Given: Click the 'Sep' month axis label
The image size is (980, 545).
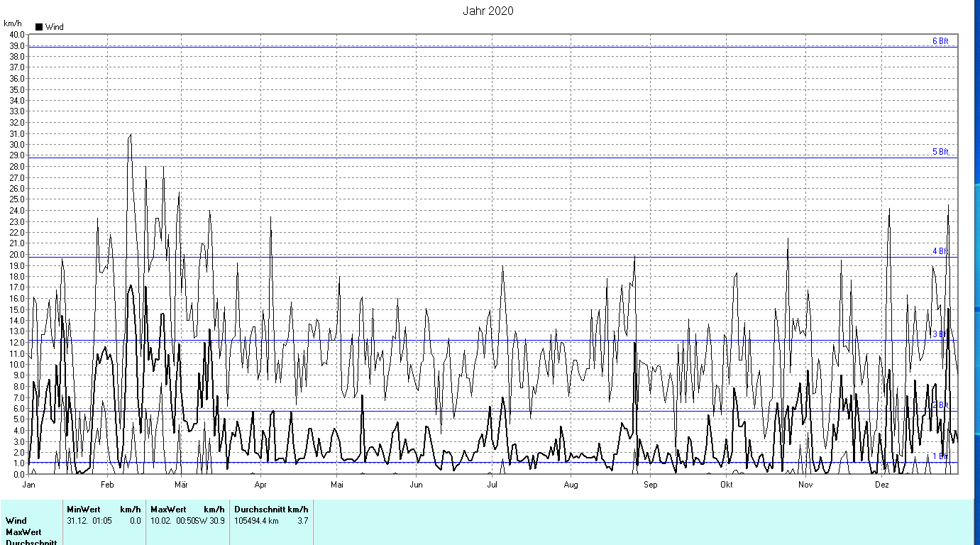Looking at the screenshot, I should (x=650, y=485).
